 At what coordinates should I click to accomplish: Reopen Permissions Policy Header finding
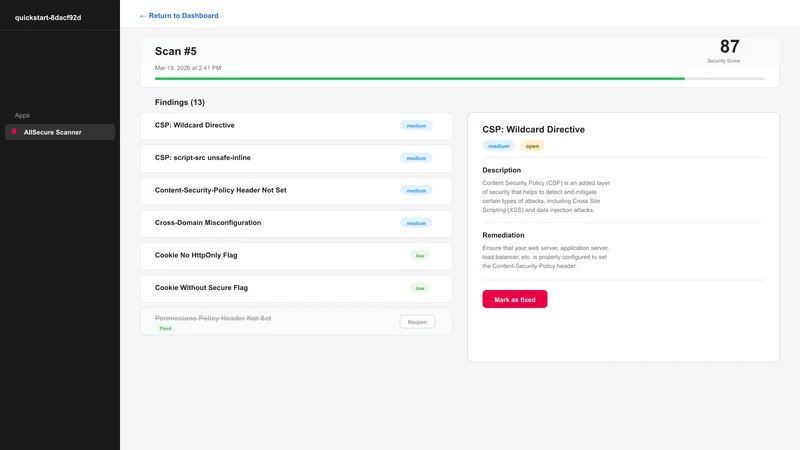click(417, 322)
